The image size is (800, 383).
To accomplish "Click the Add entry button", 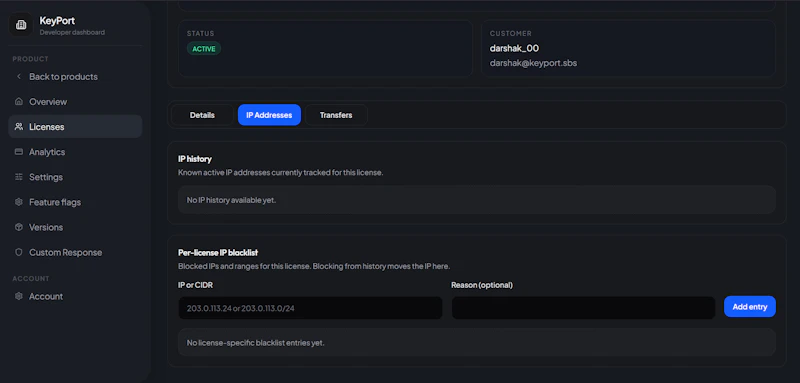I will [750, 307].
